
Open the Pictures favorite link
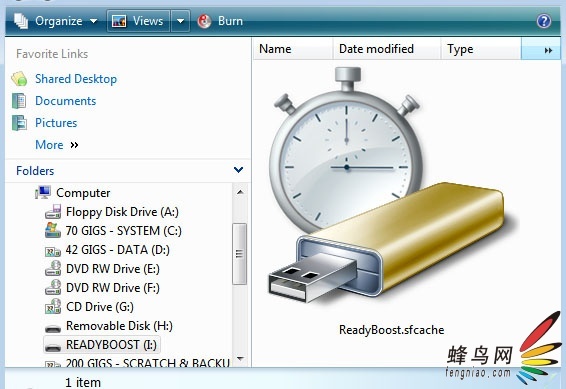point(56,123)
